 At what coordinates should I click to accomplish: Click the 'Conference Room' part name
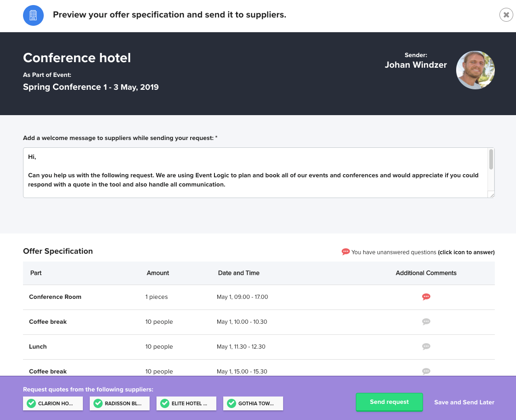click(x=55, y=297)
